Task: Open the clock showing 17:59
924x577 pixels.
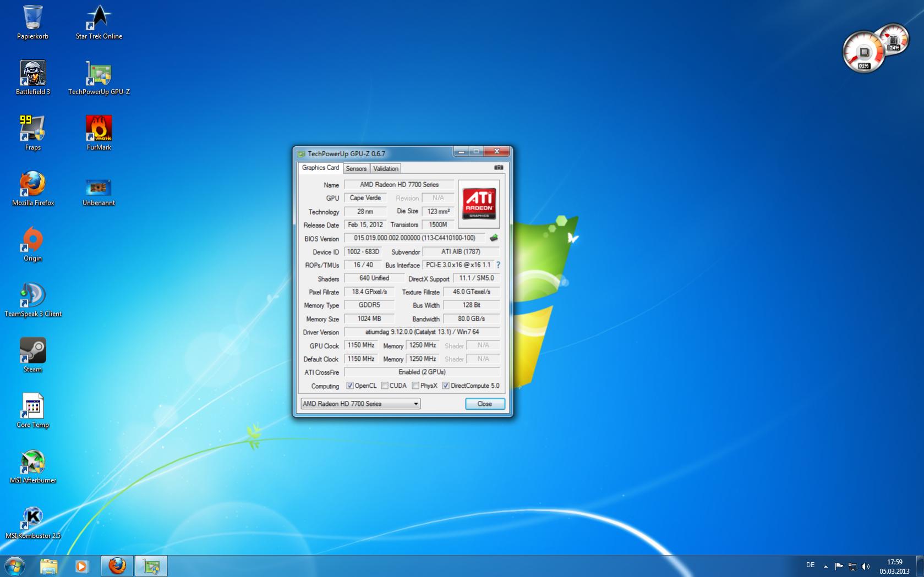Action: pyautogui.click(x=894, y=567)
